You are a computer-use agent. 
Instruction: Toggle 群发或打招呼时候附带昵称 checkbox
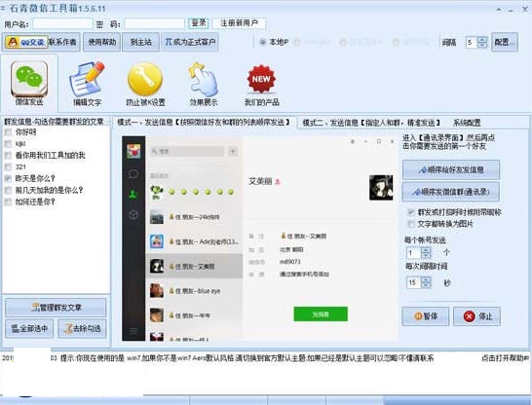point(411,212)
